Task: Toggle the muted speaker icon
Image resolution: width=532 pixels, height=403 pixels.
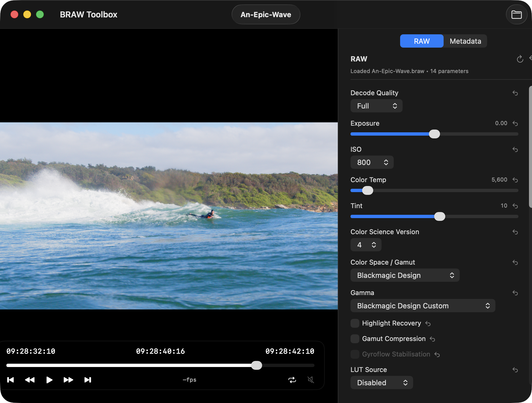Action: [311, 380]
